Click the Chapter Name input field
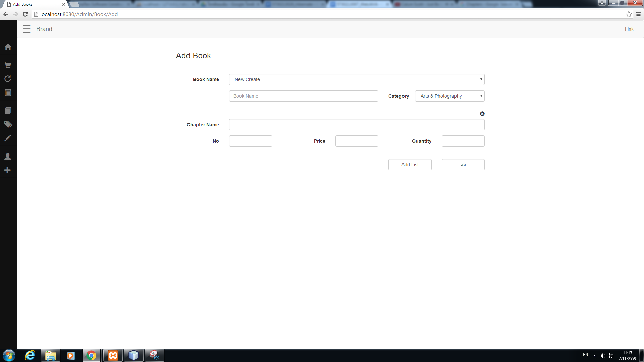Viewport: 644px width, 362px height. pos(357,125)
